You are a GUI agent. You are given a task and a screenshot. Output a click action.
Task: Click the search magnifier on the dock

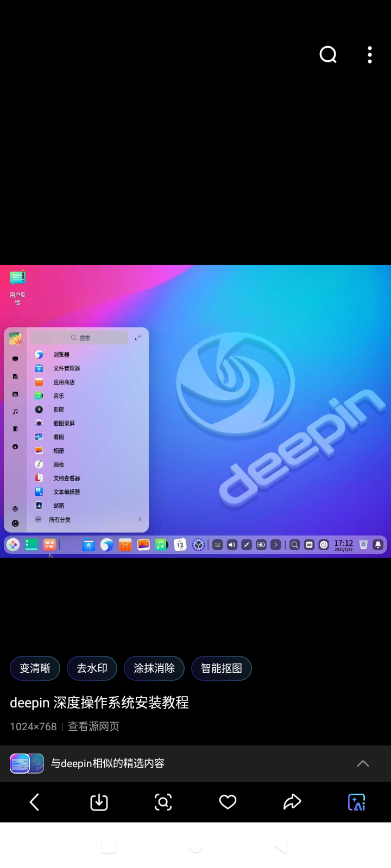coord(295,545)
